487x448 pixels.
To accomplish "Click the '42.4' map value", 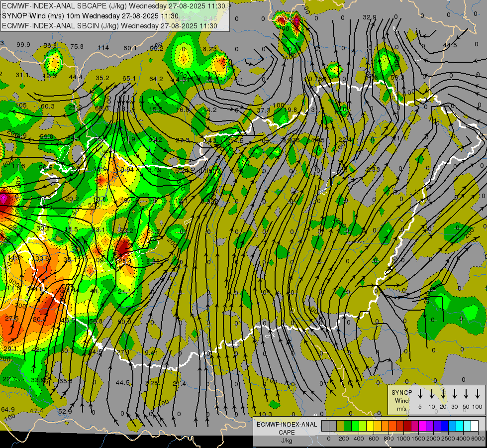I will coord(38,350).
